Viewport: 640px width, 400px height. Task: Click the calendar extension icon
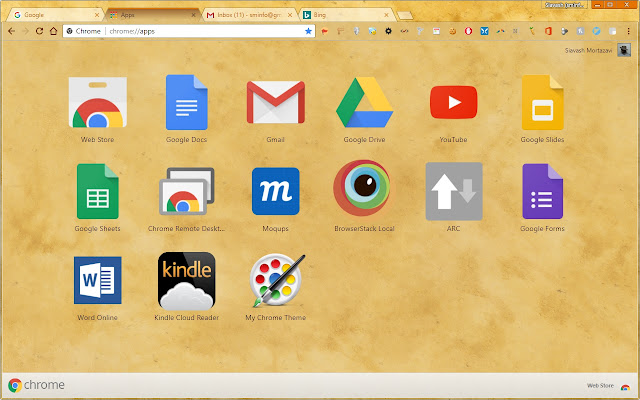[436, 31]
